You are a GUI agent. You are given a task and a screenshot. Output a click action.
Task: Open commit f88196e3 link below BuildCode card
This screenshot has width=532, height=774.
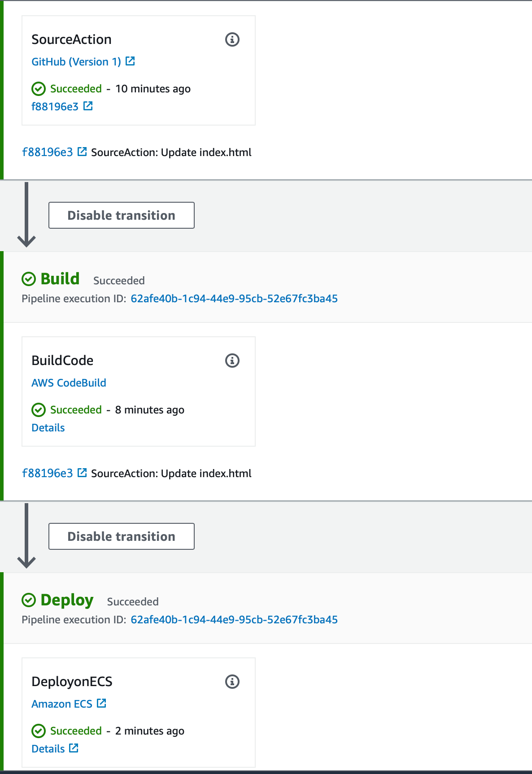(x=47, y=474)
